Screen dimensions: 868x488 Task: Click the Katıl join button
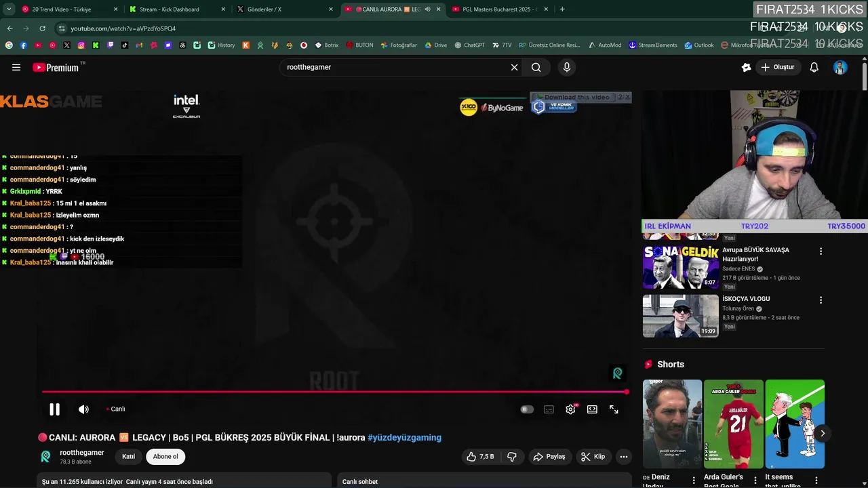pos(128,457)
